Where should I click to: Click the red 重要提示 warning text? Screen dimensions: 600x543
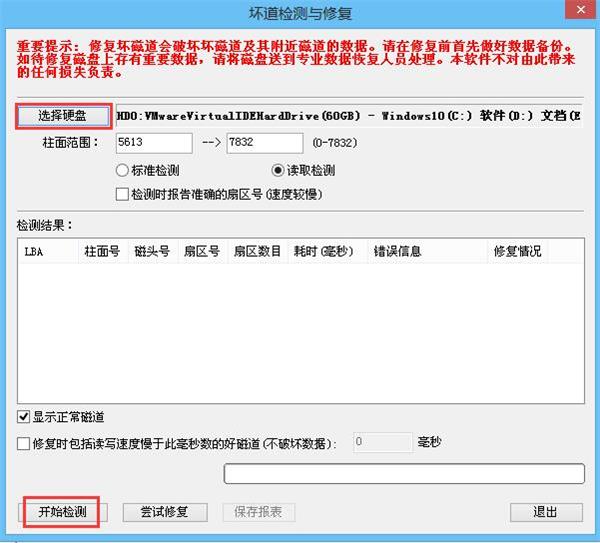point(296,59)
